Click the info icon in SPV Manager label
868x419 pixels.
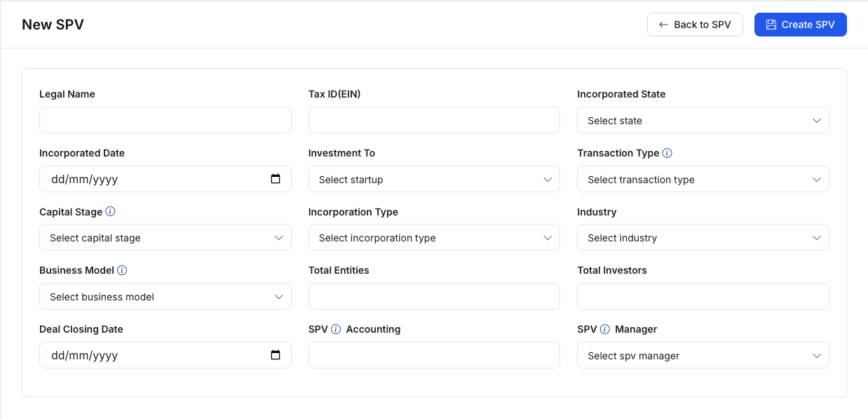[x=605, y=329]
